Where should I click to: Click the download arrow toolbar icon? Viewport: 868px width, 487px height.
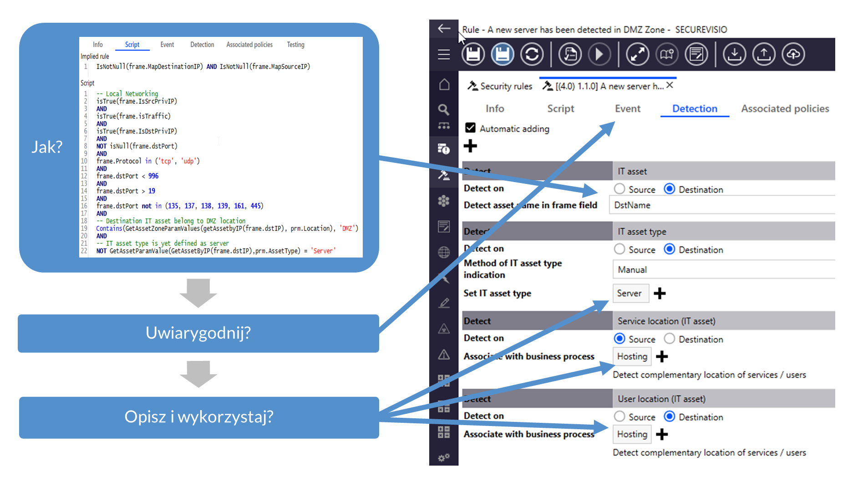(x=734, y=55)
